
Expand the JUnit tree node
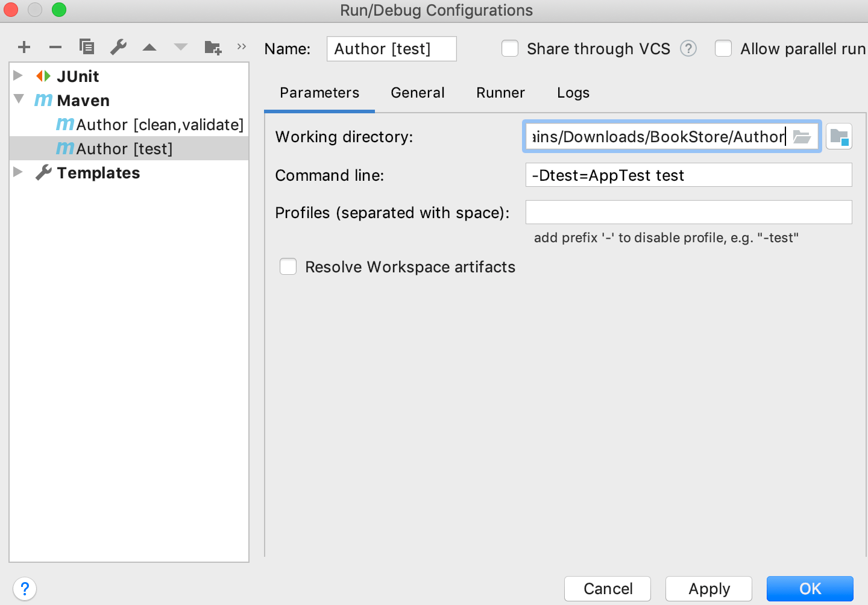coord(17,75)
